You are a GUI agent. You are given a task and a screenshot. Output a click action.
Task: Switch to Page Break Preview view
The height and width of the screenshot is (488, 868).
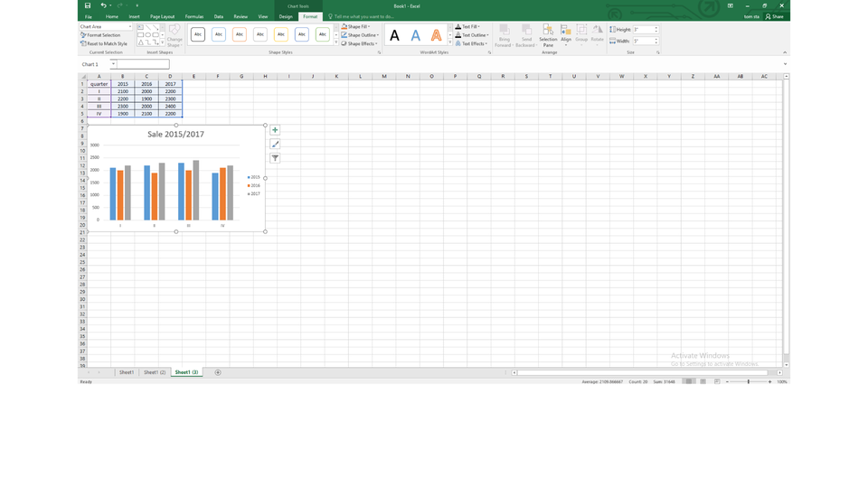click(717, 381)
